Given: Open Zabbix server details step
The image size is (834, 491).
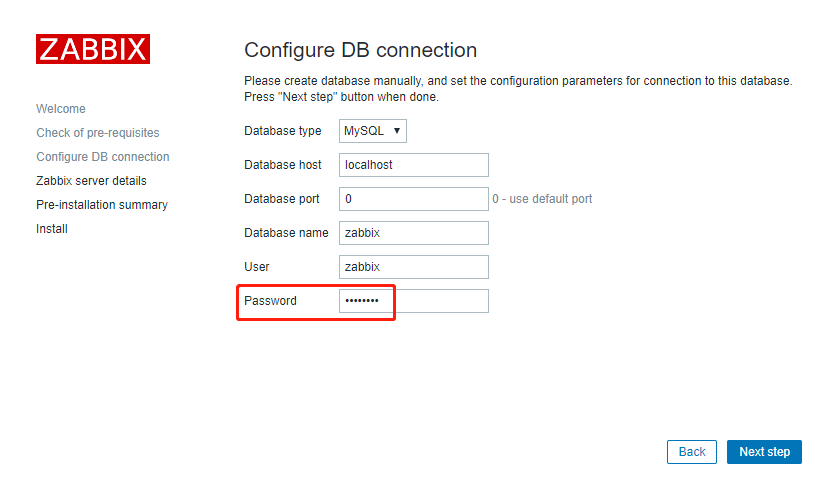Looking at the screenshot, I should tap(91, 181).
